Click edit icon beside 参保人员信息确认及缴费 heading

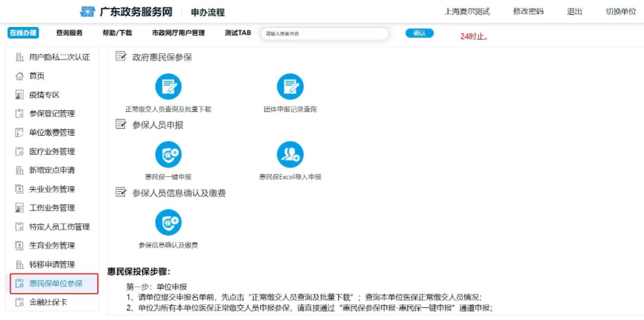point(121,192)
